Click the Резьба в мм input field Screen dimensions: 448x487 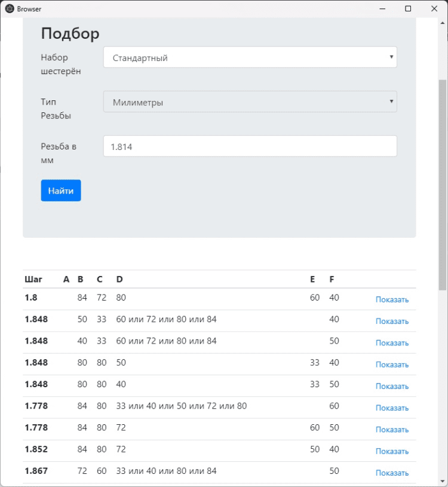pyautogui.click(x=250, y=146)
